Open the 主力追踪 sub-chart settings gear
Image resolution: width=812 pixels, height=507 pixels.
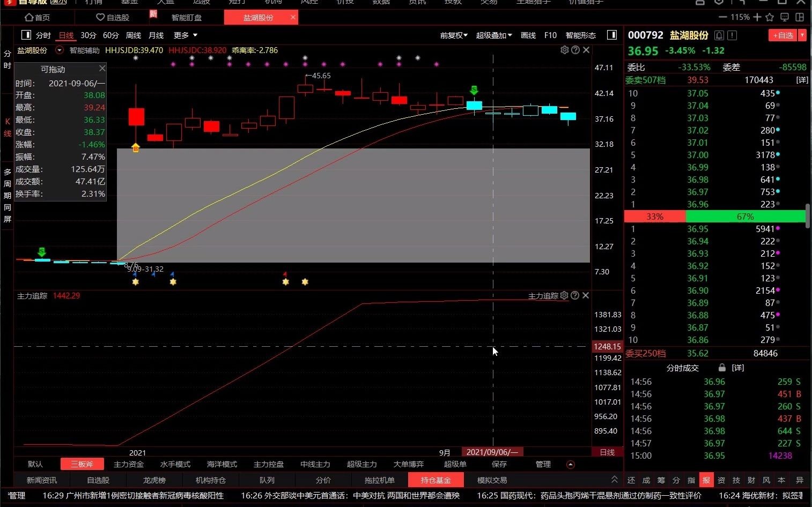pos(564,295)
